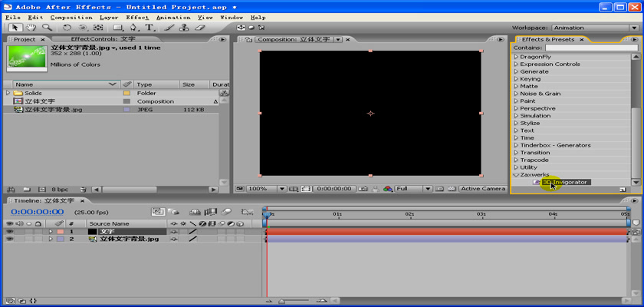Select the Horizontal Type tool
The width and height of the screenshot is (644, 307).
pos(149,28)
